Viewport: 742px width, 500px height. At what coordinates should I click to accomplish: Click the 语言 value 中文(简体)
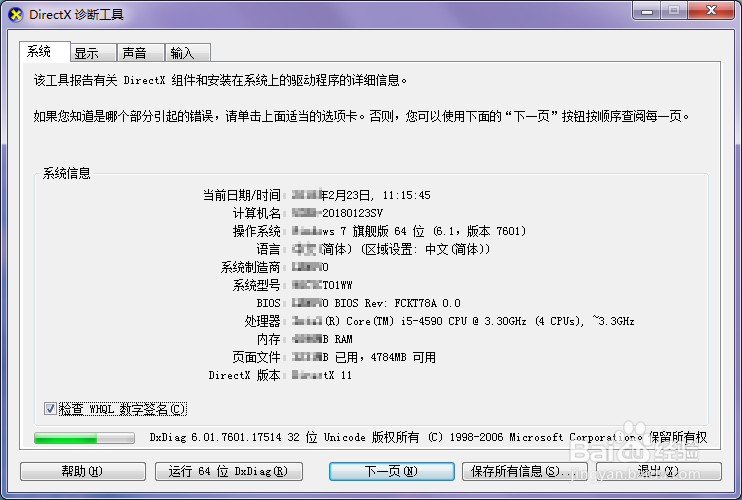point(391,249)
